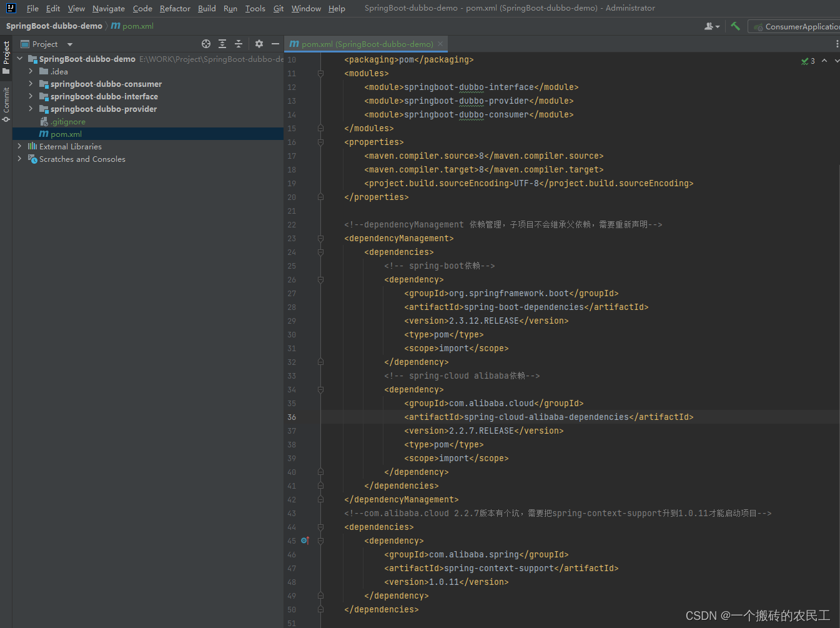Go to next highlighted problem arrow
The image size is (840, 628).
click(x=837, y=61)
